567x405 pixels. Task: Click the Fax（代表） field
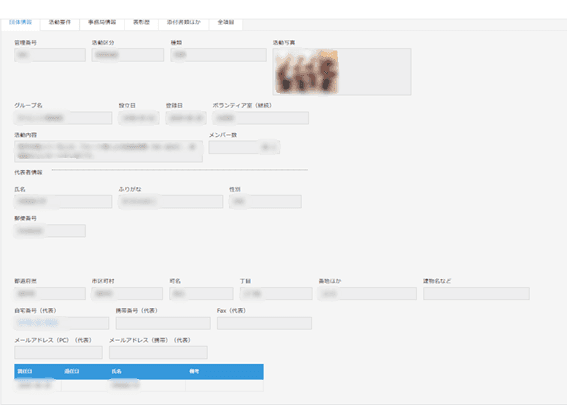(x=264, y=323)
